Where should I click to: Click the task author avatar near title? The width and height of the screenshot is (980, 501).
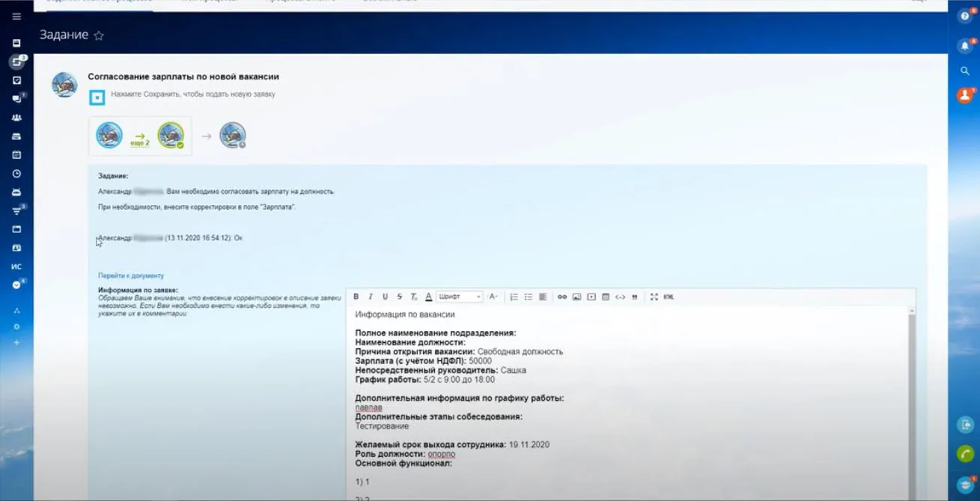pos(64,85)
